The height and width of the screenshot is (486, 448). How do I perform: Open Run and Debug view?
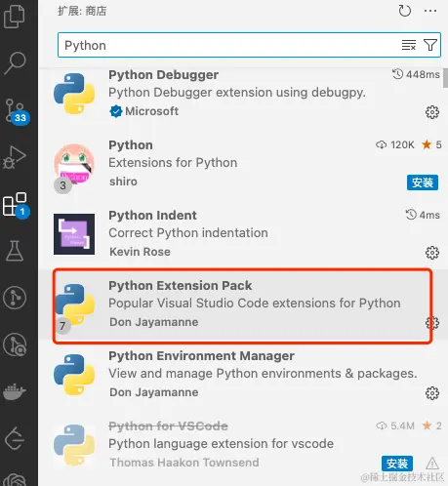tap(15, 157)
